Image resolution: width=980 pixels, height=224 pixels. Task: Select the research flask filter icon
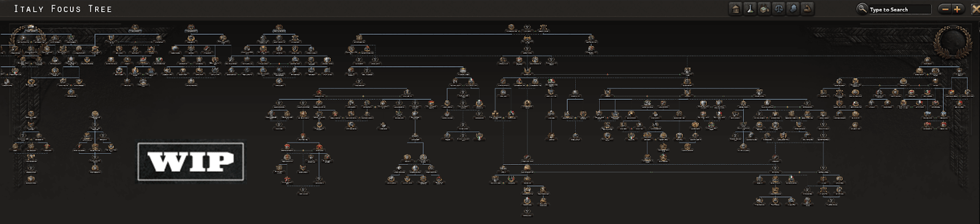[x=750, y=9]
